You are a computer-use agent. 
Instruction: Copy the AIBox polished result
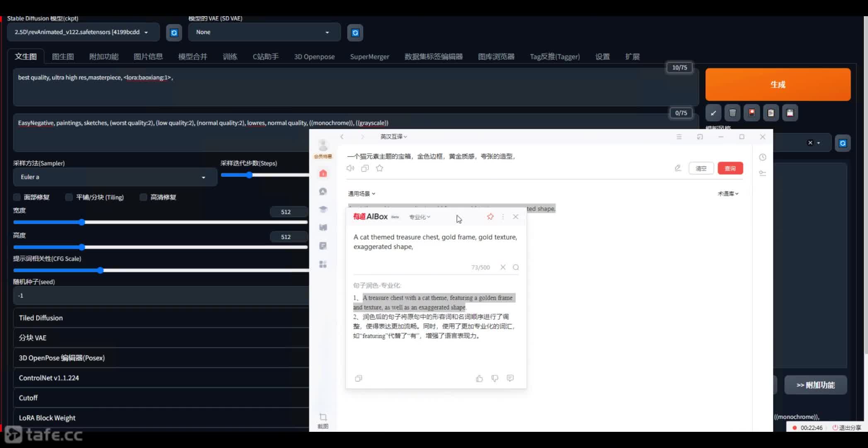click(359, 378)
